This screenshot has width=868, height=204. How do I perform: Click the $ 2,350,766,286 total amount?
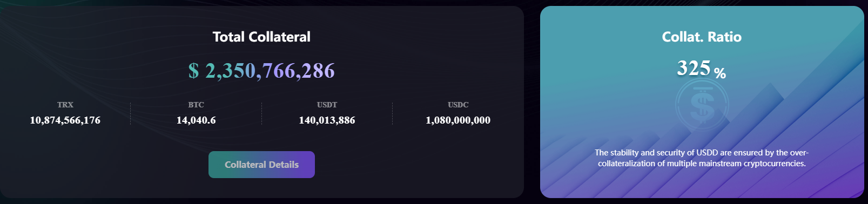tap(261, 71)
